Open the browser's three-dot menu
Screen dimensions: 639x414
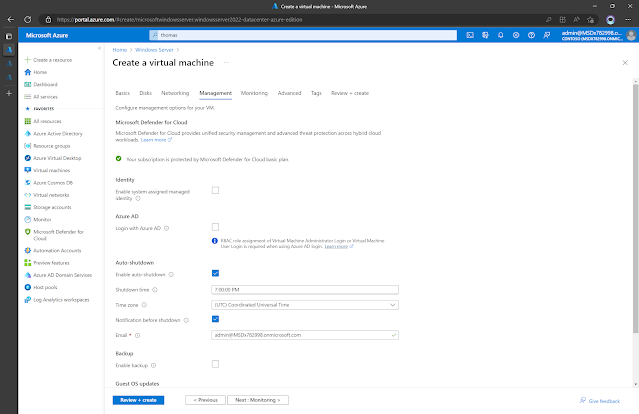click(628, 20)
